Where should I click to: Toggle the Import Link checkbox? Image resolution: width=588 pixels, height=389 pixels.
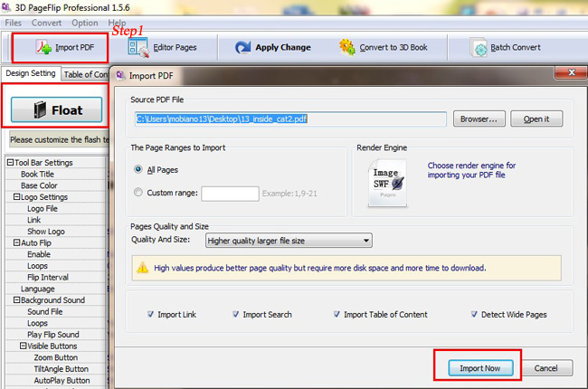pos(150,314)
